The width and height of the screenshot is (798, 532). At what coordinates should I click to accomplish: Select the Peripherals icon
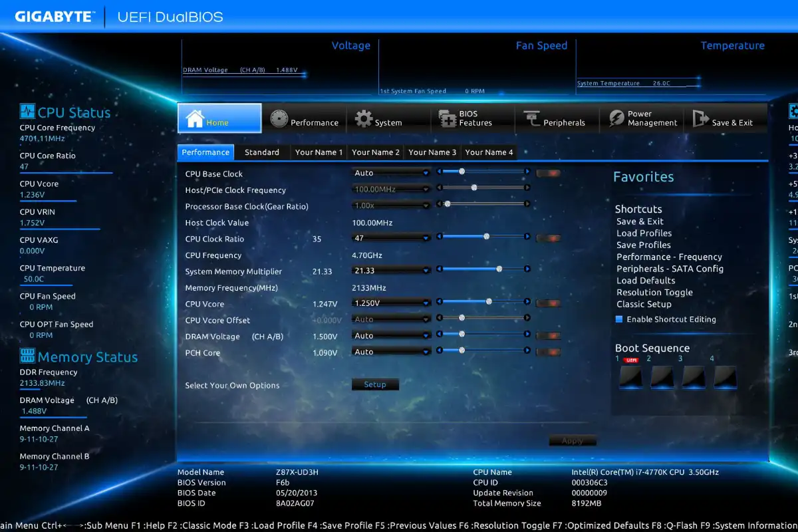click(532, 118)
